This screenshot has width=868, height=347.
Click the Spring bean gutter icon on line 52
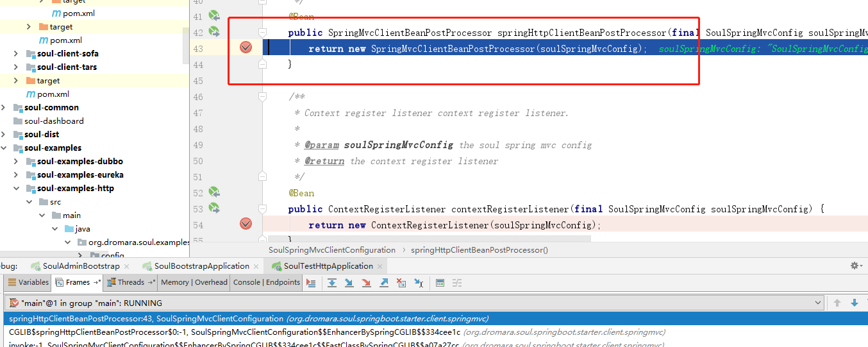(214, 192)
